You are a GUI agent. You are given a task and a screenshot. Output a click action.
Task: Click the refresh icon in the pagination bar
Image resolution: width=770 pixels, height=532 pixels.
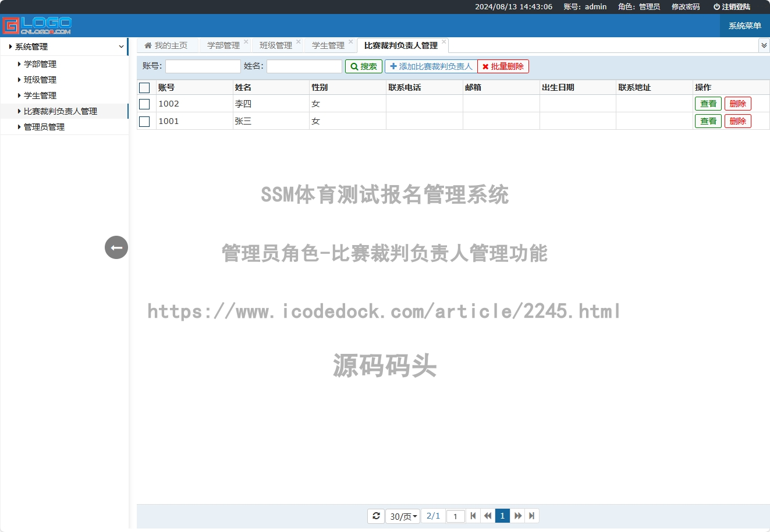pyautogui.click(x=376, y=516)
